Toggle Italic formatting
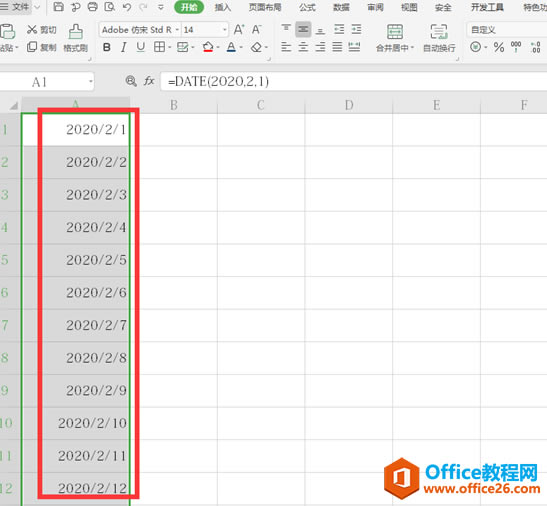Viewport: 547px width, 506px height. point(123,47)
